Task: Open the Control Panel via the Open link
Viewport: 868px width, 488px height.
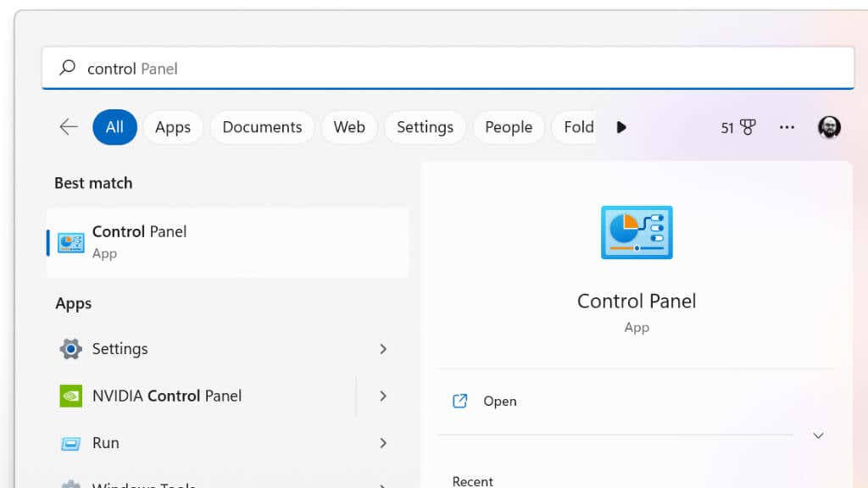Action: pos(499,401)
